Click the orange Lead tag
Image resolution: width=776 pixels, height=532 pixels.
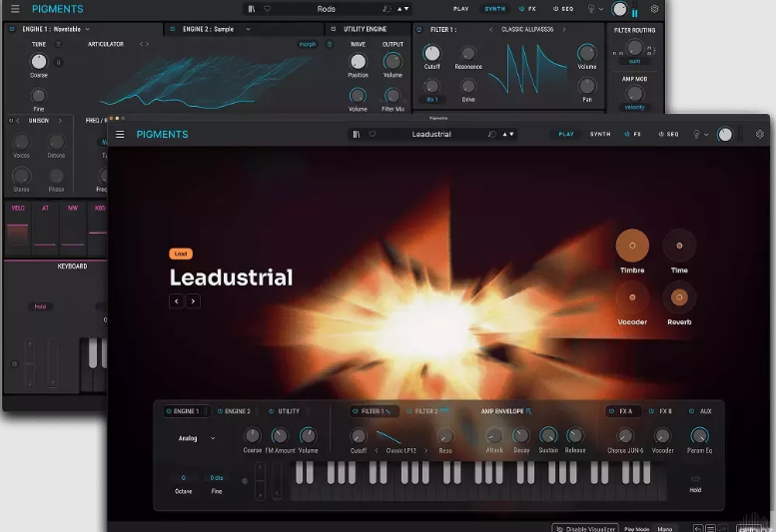click(181, 254)
